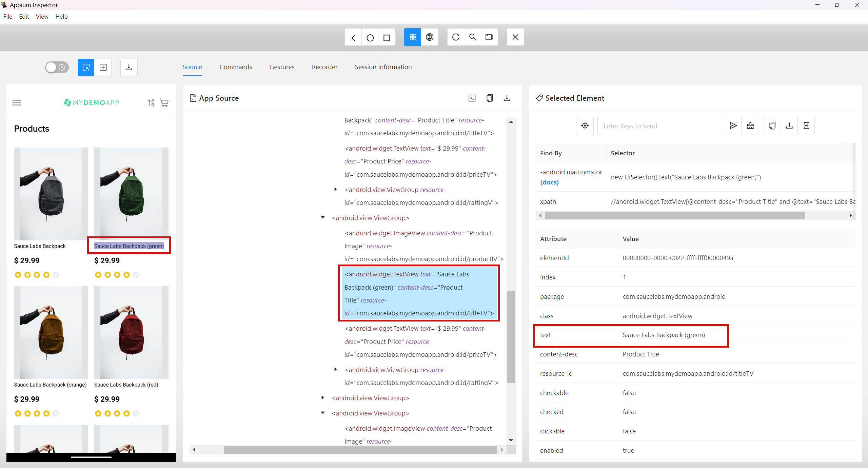Collapse the ViewGroup above the highlighted TextView
Image resolution: width=868 pixels, height=468 pixels.
pyautogui.click(x=323, y=218)
